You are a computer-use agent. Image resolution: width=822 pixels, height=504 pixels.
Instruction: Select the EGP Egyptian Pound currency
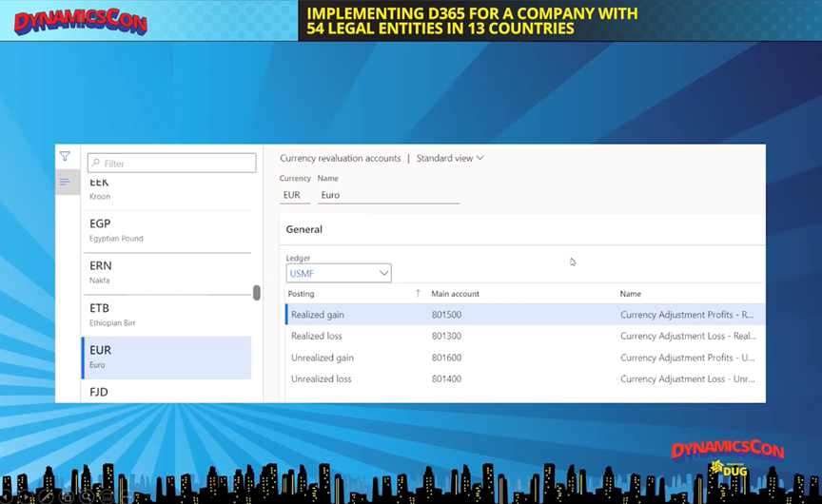click(x=166, y=230)
